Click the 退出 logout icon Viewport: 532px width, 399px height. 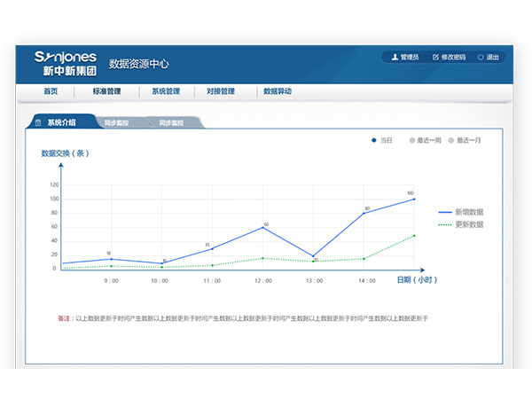point(480,58)
